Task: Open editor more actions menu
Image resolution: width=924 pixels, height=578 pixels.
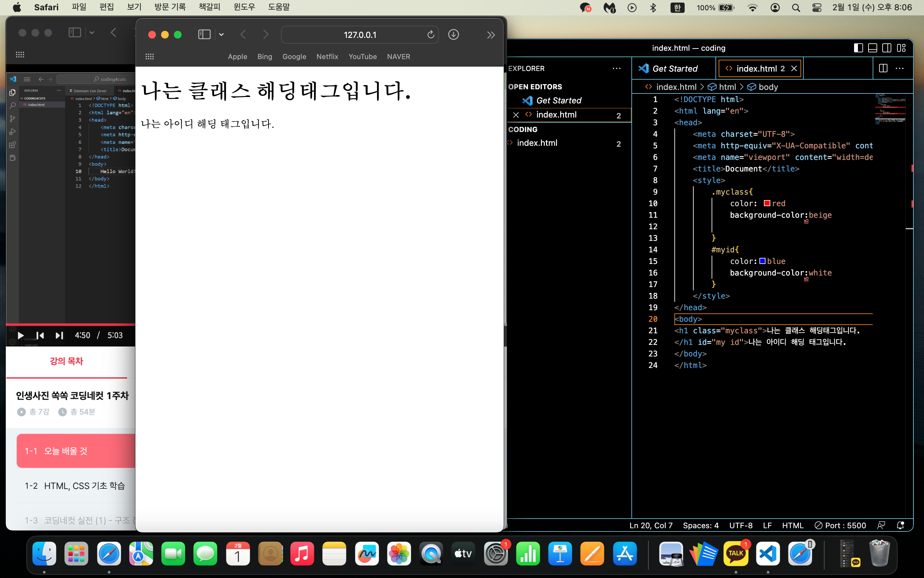Action: tap(900, 68)
